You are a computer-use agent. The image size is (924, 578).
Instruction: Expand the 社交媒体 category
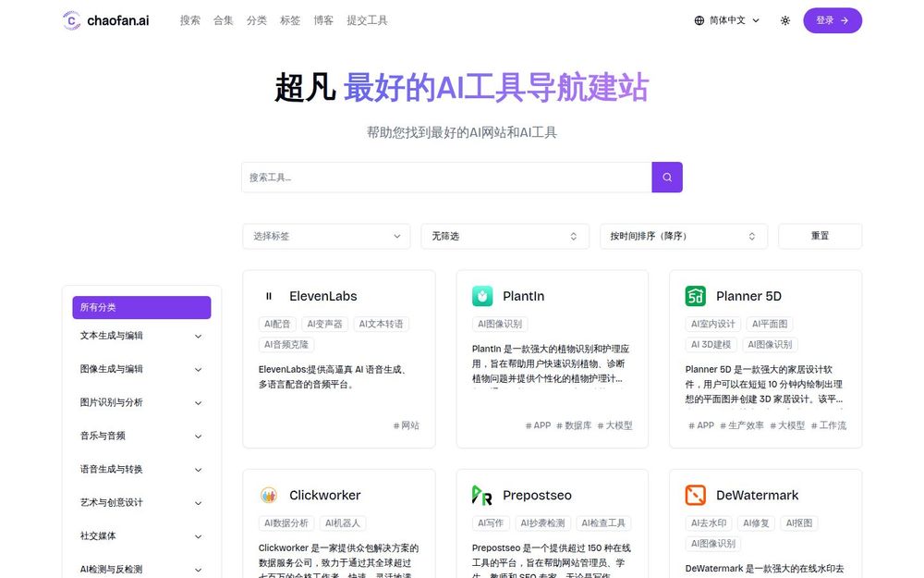[x=141, y=536]
